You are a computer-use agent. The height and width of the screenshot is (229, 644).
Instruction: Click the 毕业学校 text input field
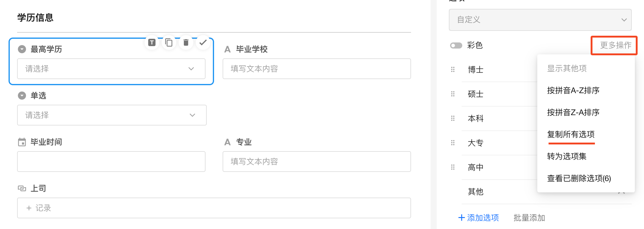(x=317, y=69)
